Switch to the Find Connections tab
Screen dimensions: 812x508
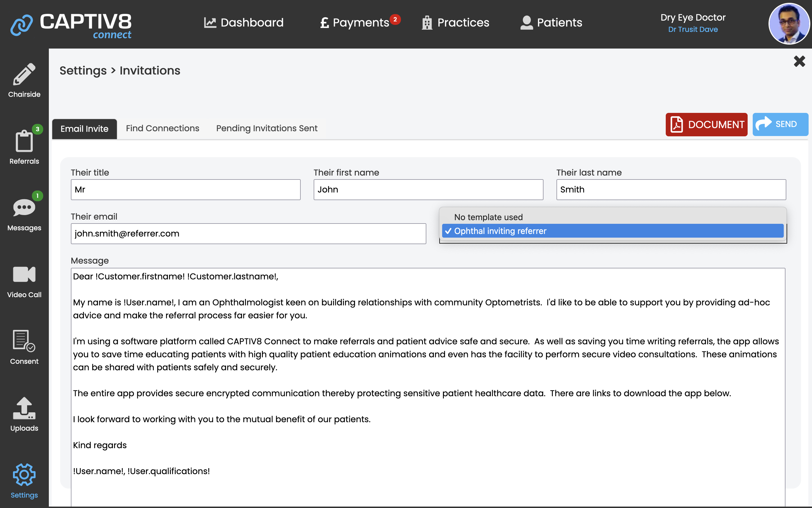tap(162, 128)
